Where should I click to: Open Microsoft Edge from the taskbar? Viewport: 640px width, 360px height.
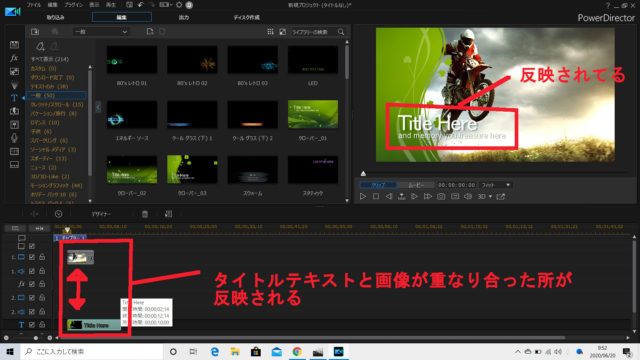[x=215, y=351]
